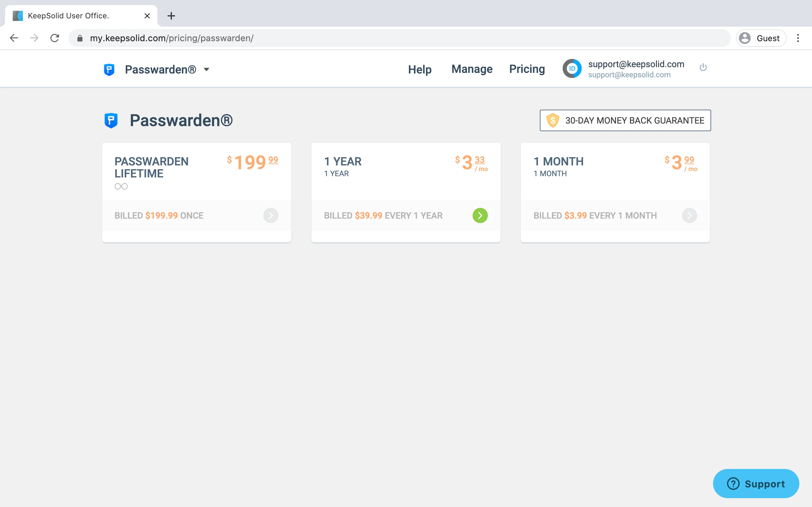Viewport: 812px width, 507px height.
Task: Open the Manage menu item
Action: pyautogui.click(x=472, y=69)
